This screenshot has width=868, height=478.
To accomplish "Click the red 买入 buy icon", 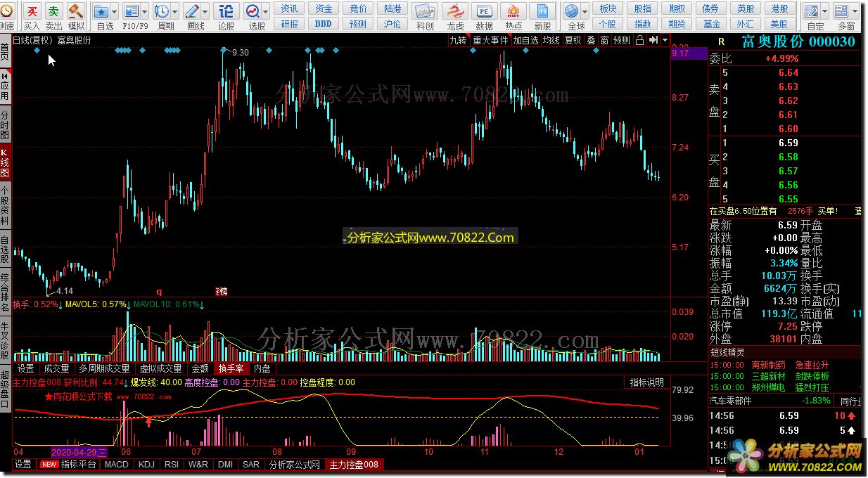I will (32, 12).
